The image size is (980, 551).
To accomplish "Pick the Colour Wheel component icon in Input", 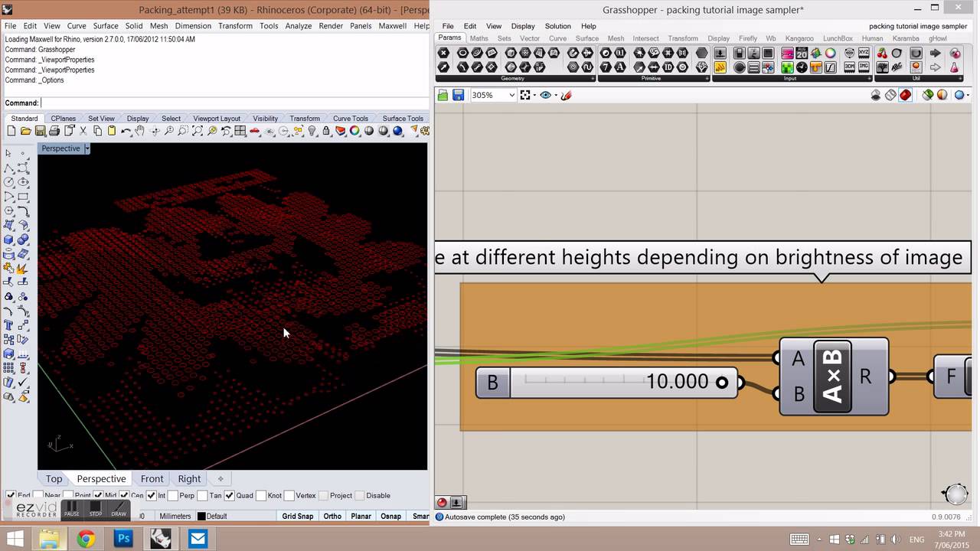I will coord(830,54).
